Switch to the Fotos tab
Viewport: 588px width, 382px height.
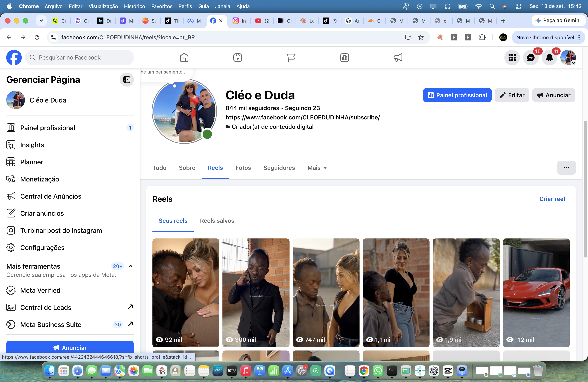click(x=243, y=168)
